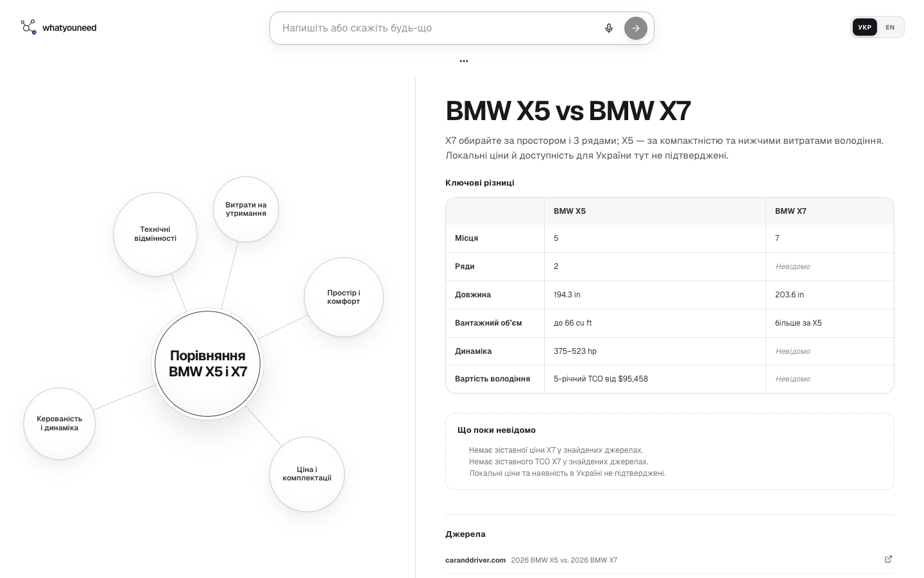The image size is (924, 578).
Task: Submit the search with arrow button
Action: 636,28
